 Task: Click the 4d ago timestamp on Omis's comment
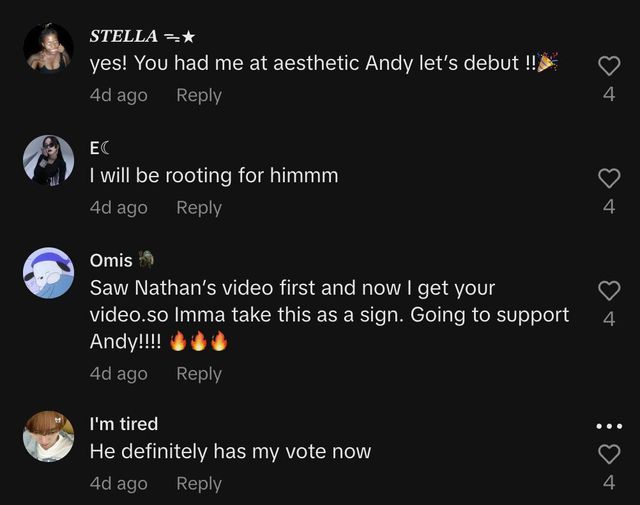click(118, 373)
